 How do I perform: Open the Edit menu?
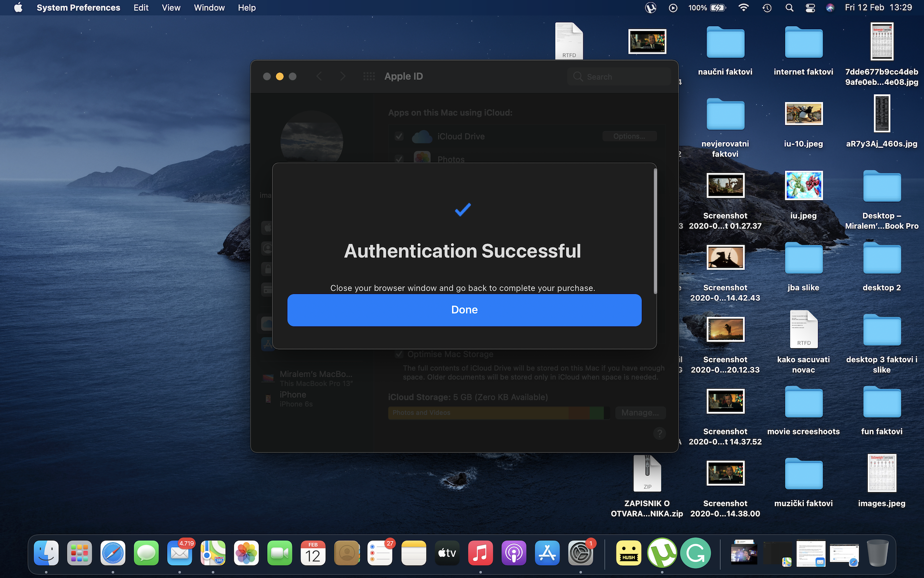[x=141, y=8]
